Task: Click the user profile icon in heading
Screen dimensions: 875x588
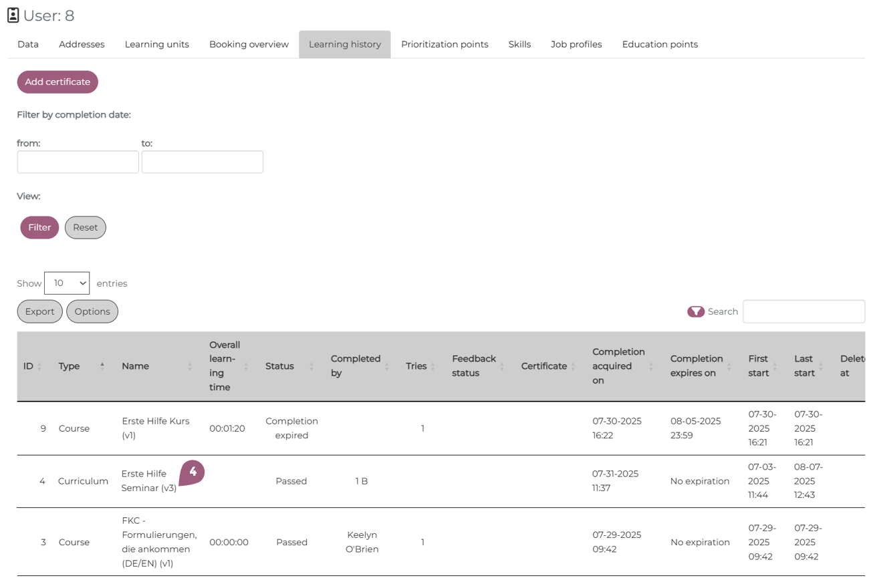Action: point(13,15)
